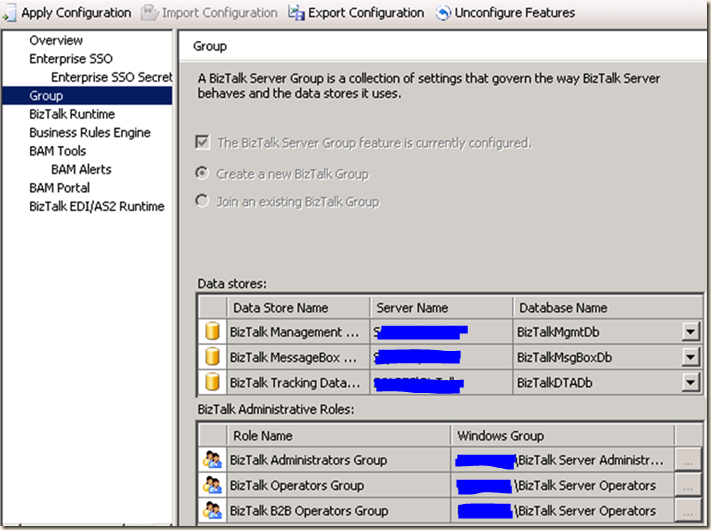711x530 pixels.
Task: Click Windows group cell in BizTalk Operators row
Action: tap(563, 486)
